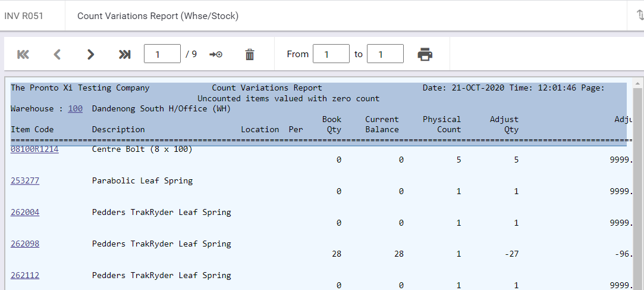The height and width of the screenshot is (290, 644).
Task: Jump to last report page
Action: [x=124, y=54]
